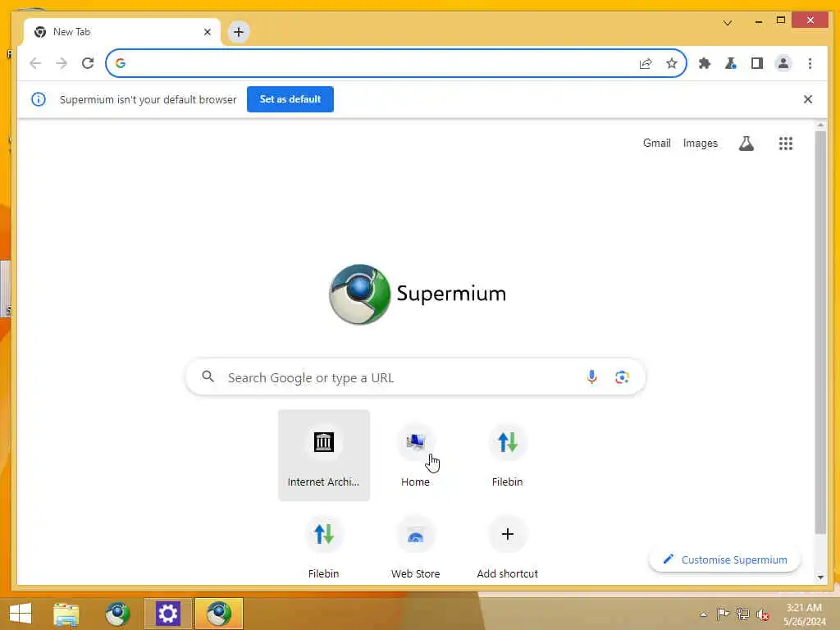The width and height of the screenshot is (840, 630).
Task: Open the Gmail link
Action: point(657,143)
